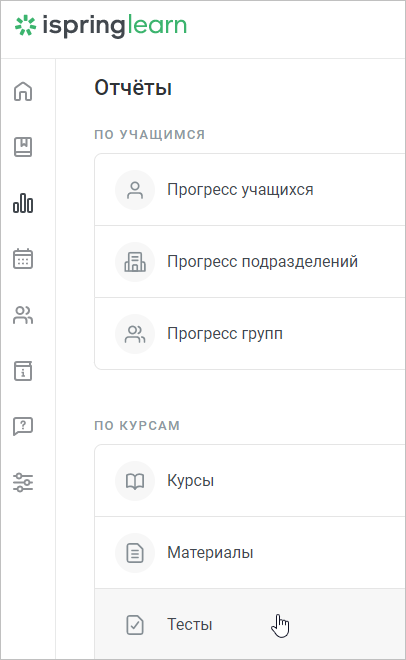Open Прогресс подразделений report
The image size is (406, 660).
point(250,262)
